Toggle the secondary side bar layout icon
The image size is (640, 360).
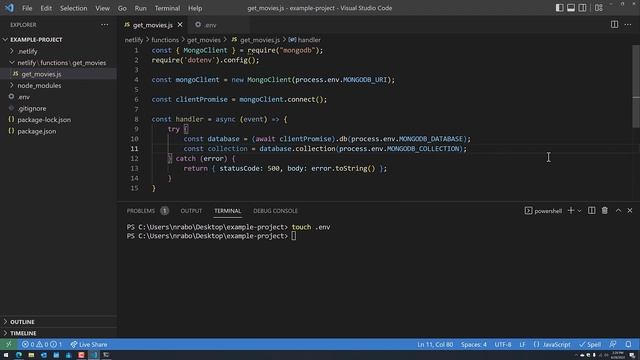point(582,8)
